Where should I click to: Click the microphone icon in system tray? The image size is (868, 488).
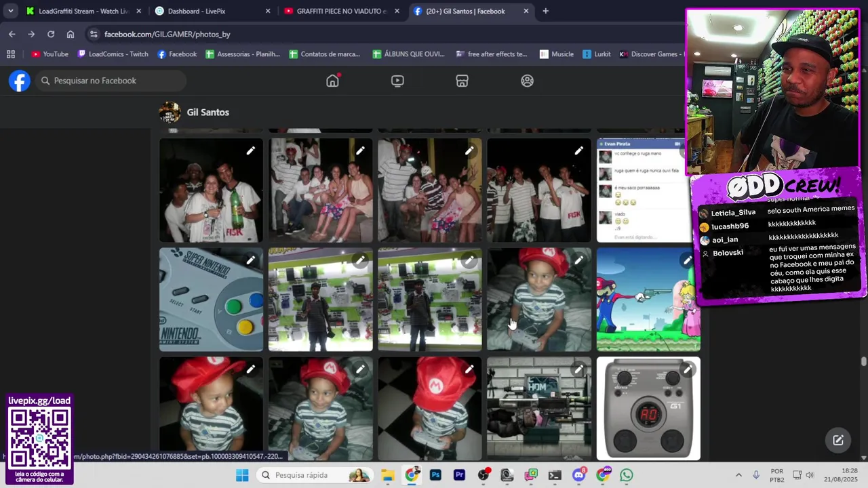click(x=756, y=475)
